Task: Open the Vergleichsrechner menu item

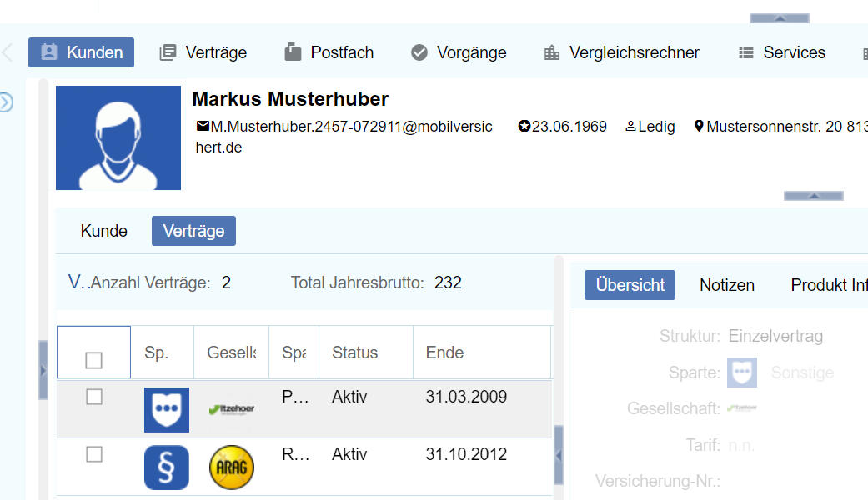Action: [621, 52]
